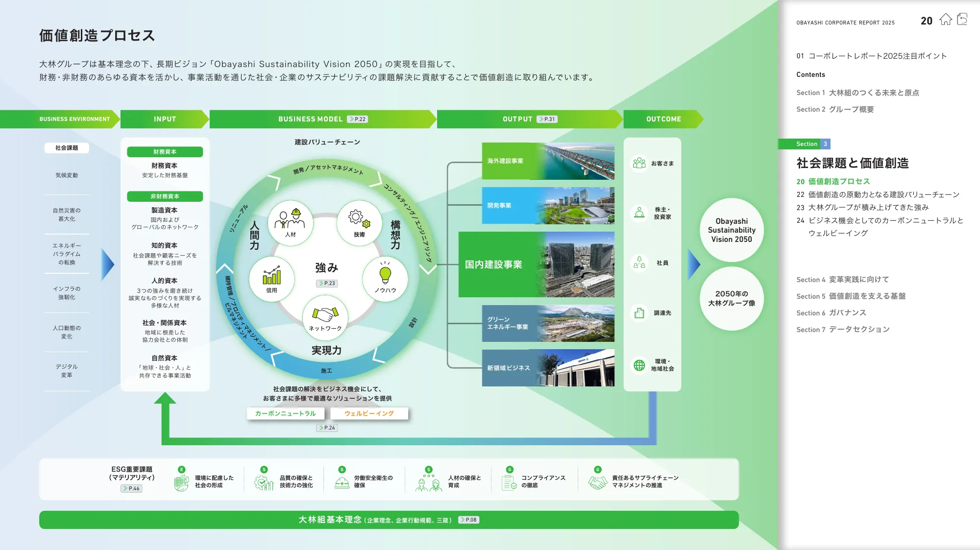Open Section 4 変革実践に向けて
980x550 pixels.
(842, 280)
